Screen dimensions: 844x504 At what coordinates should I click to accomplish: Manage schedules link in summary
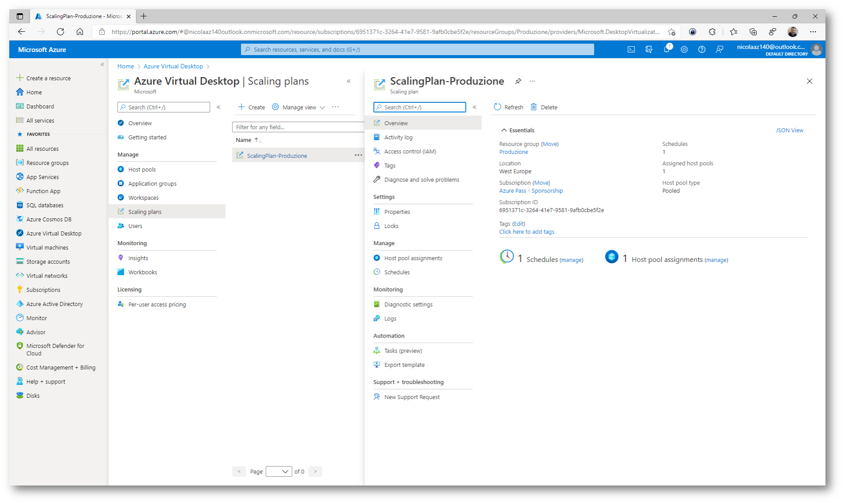coord(571,260)
